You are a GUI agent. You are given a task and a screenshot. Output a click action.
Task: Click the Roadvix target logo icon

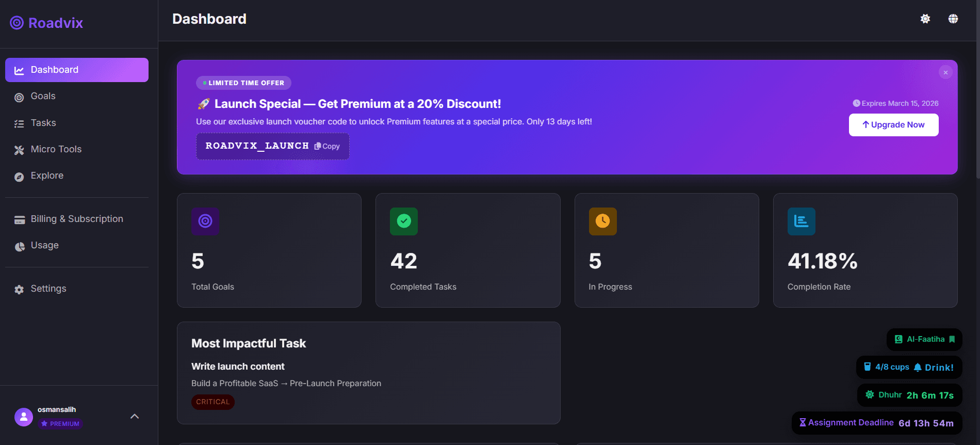click(17, 23)
